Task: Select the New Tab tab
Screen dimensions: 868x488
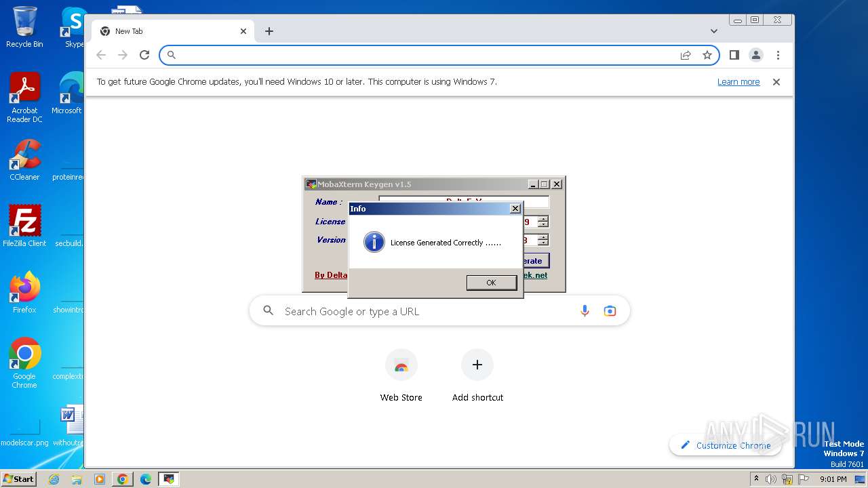Action: 173,31
